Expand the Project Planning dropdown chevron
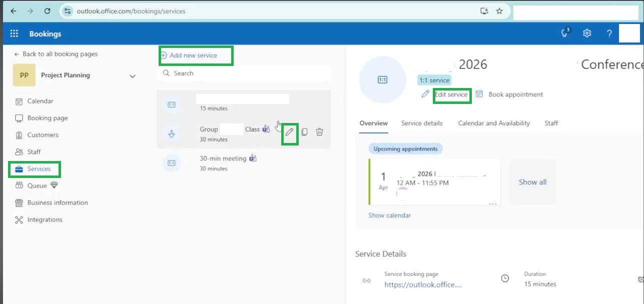The width and height of the screenshot is (644, 304). click(x=133, y=76)
